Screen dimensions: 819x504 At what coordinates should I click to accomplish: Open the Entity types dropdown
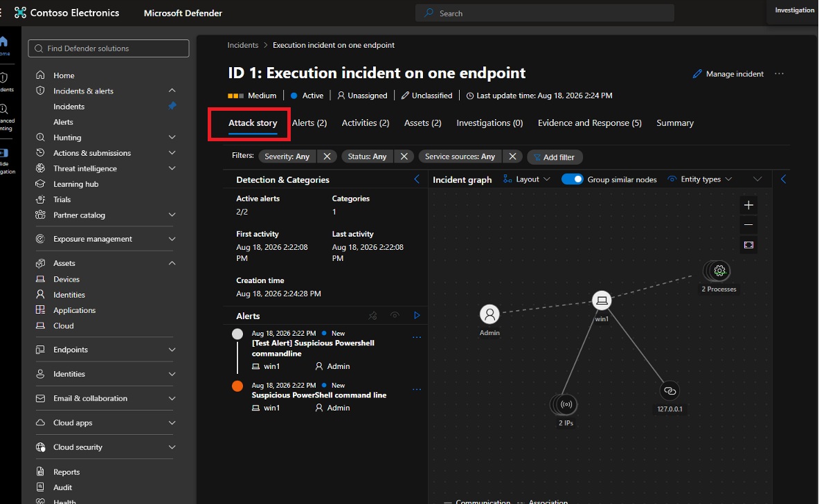click(700, 179)
